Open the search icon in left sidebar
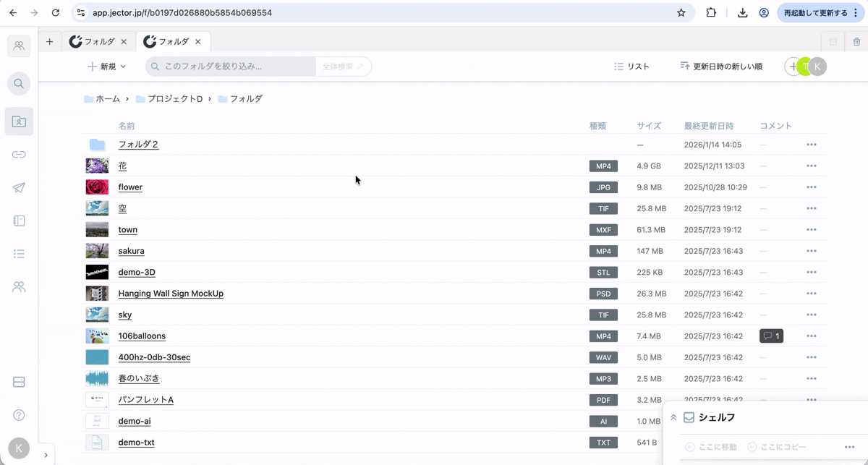868x465 pixels. 19,84
